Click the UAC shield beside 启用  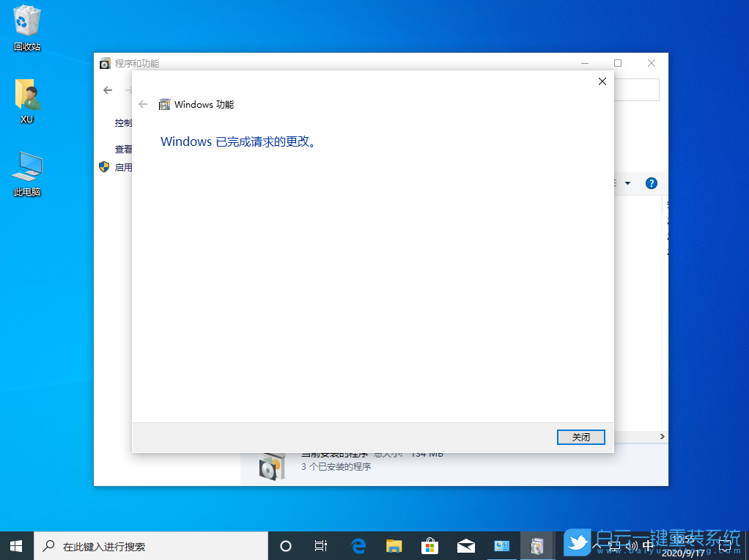(x=103, y=166)
